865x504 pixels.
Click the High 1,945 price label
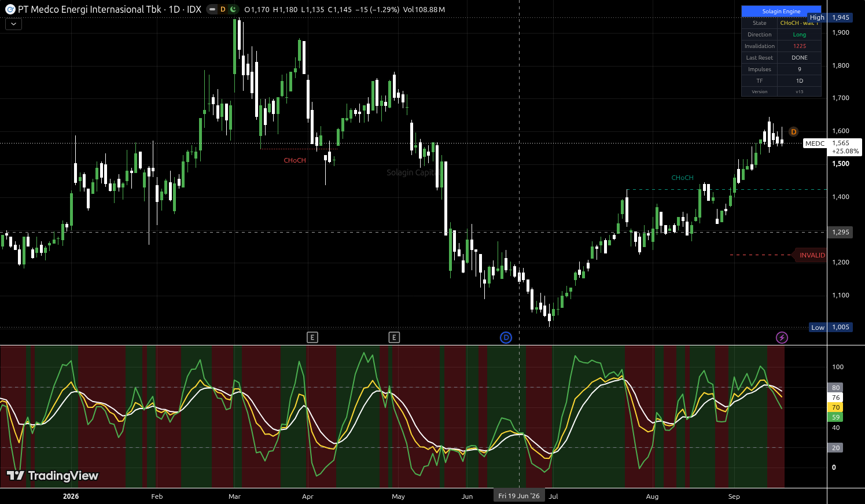tap(830, 17)
